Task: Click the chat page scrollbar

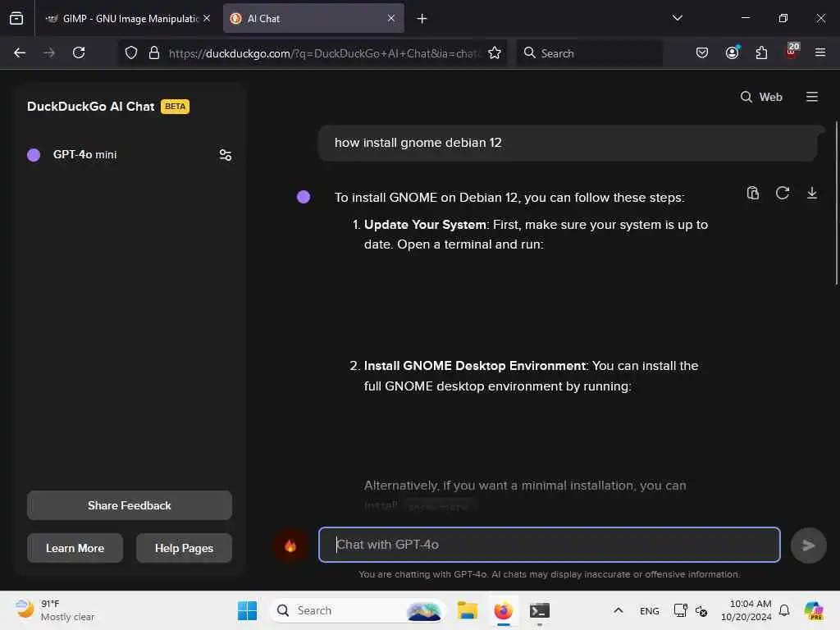Action: click(836, 203)
